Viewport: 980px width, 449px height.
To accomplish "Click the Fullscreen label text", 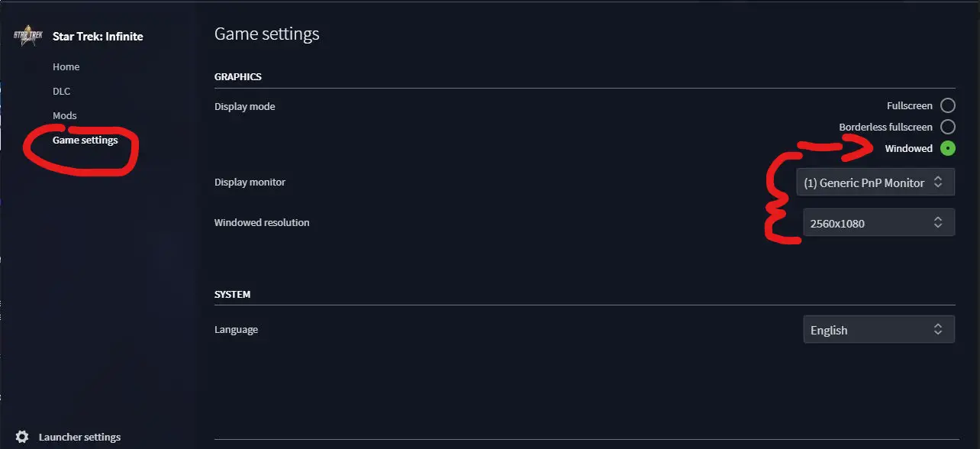I will tap(910, 106).
